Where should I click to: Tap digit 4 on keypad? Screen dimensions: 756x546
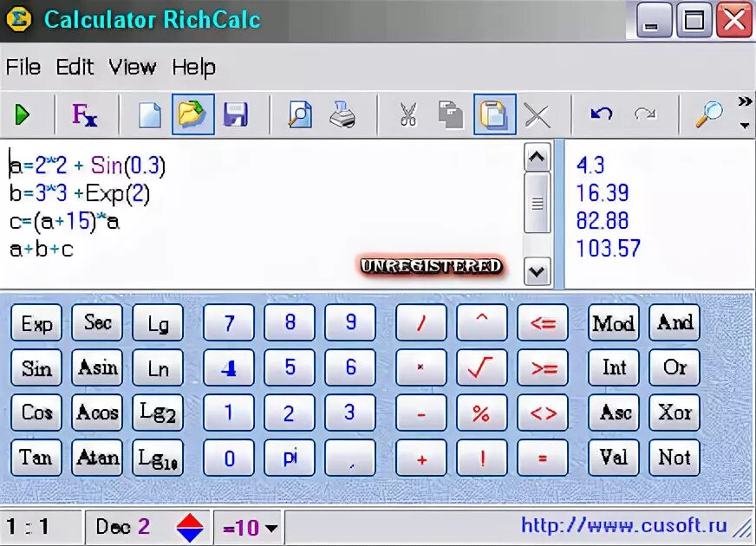[x=229, y=367]
